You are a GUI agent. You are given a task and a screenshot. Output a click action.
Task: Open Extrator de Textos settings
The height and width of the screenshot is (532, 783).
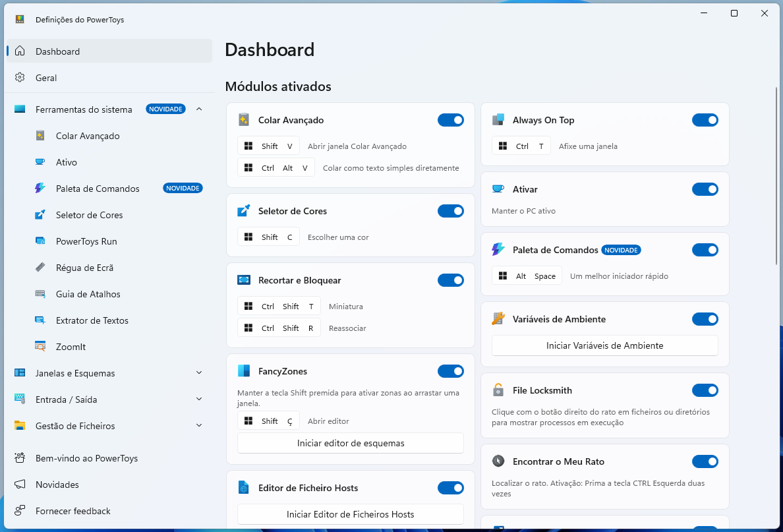(x=109, y=320)
